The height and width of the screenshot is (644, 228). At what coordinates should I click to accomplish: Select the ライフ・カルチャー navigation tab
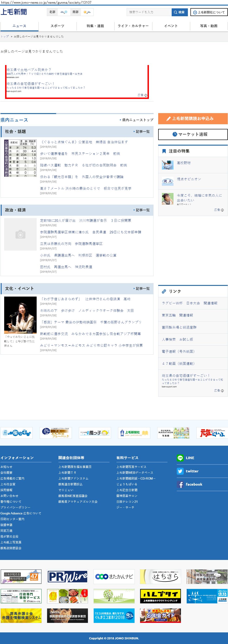coord(133,26)
